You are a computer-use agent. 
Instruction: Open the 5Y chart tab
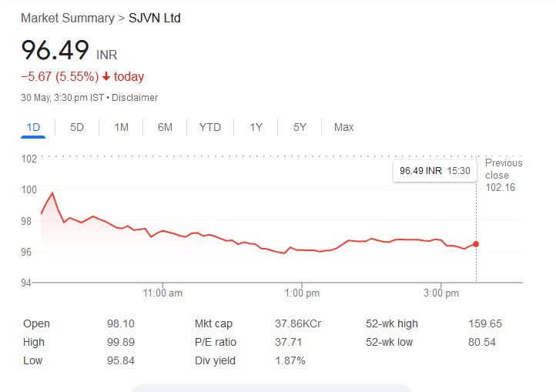[300, 127]
